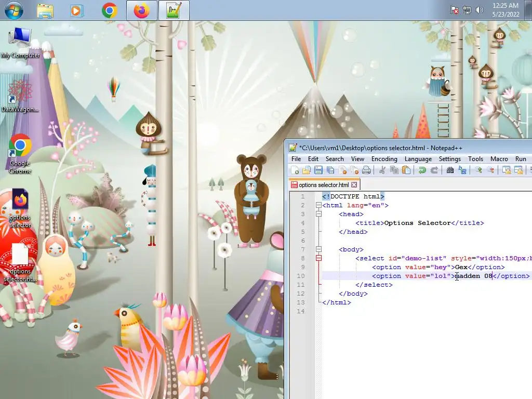Click the network tray icon
532x399 pixels.
[x=467, y=10]
